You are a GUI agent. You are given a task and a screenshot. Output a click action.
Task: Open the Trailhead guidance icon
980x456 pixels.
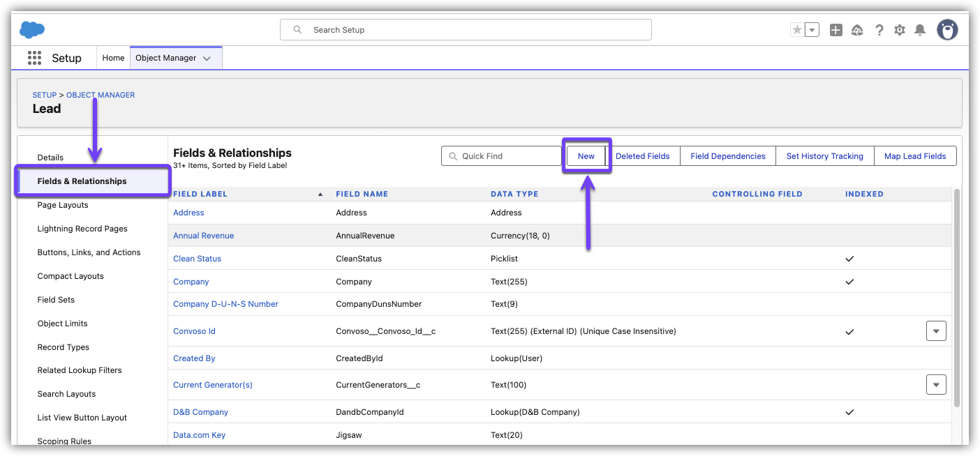[x=857, y=30]
